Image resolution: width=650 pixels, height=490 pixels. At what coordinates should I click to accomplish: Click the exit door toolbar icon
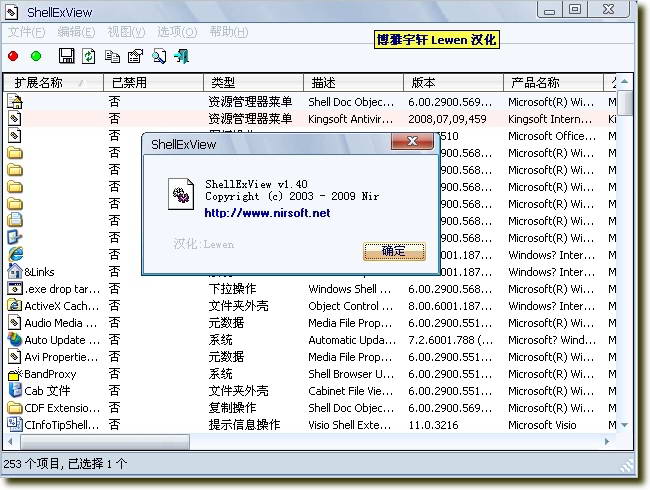(182, 56)
